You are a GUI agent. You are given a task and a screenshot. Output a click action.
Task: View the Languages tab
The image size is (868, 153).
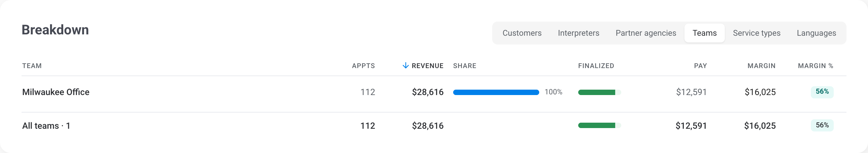[x=816, y=33]
